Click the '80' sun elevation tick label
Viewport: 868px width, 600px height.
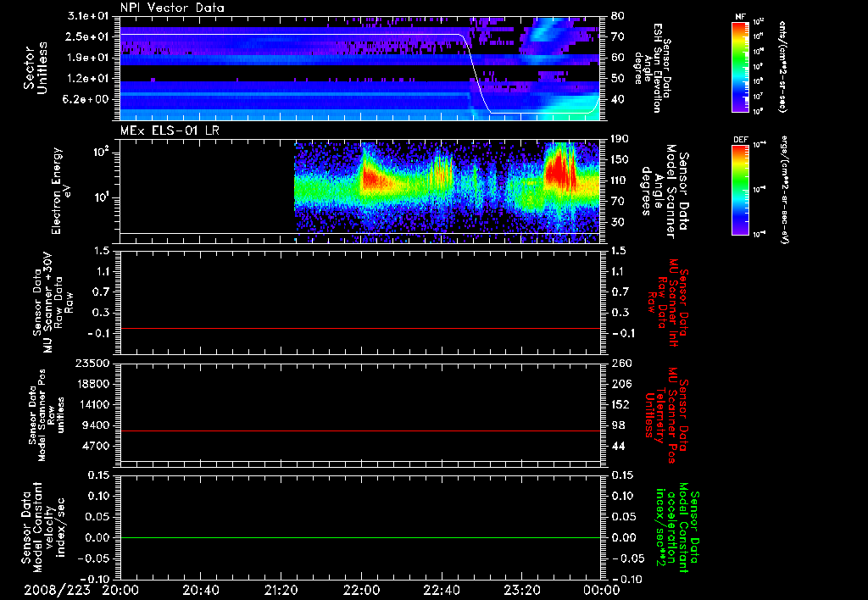tap(618, 16)
